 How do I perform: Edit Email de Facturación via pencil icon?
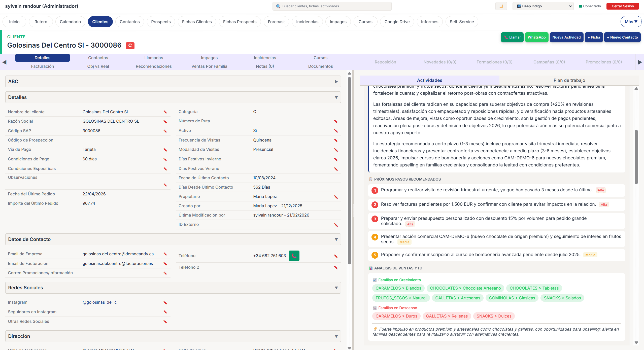pos(165,264)
